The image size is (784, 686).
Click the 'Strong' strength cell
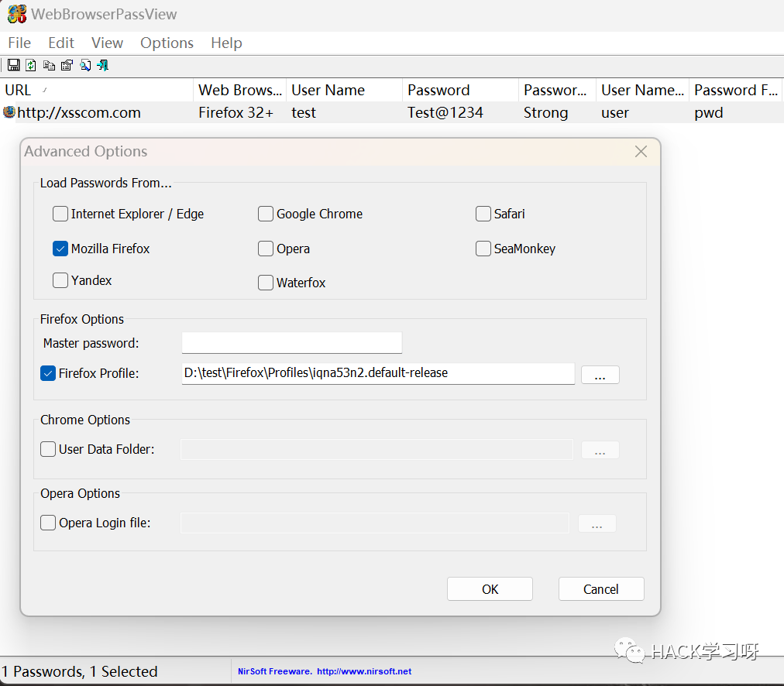coord(545,112)
